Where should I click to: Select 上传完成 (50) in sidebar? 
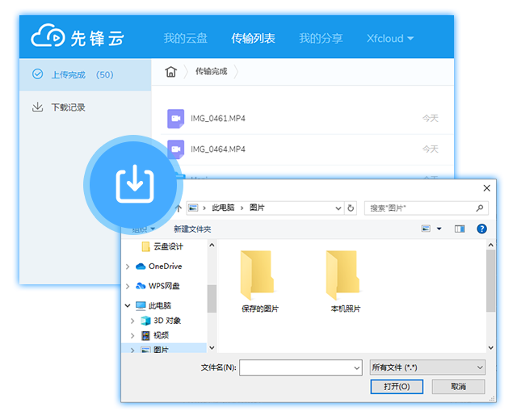point(86,74)
